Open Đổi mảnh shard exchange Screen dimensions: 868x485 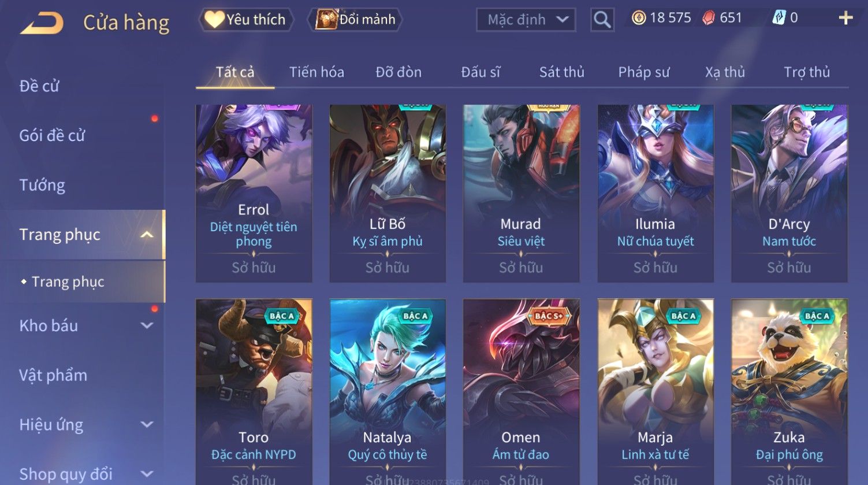356,20
